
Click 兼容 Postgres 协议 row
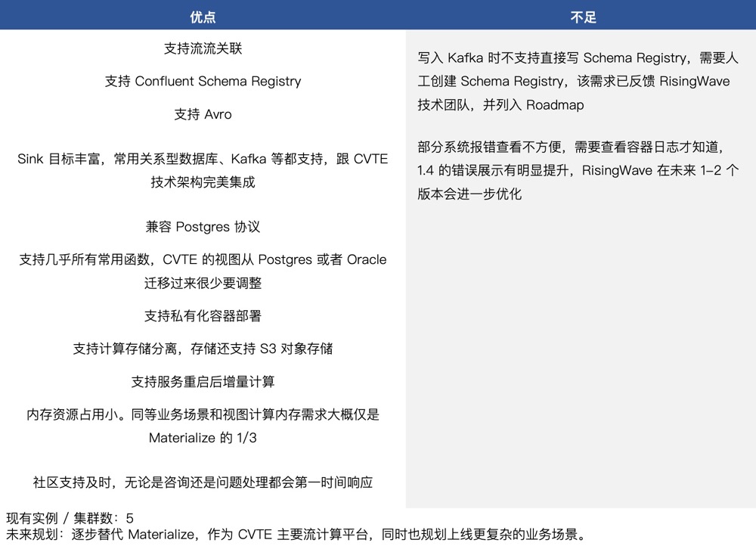tap(203, 227)
